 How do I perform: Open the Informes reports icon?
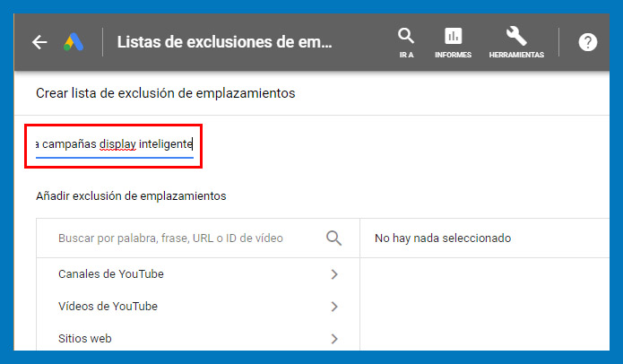453,43
